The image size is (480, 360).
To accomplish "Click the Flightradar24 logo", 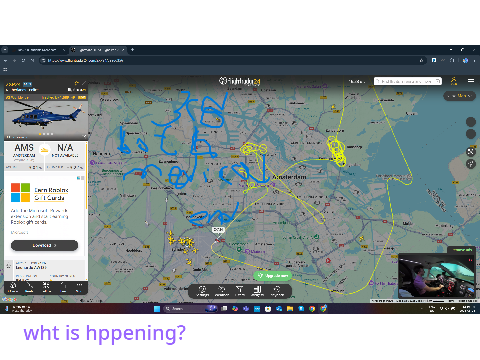I will pos(239,81).
